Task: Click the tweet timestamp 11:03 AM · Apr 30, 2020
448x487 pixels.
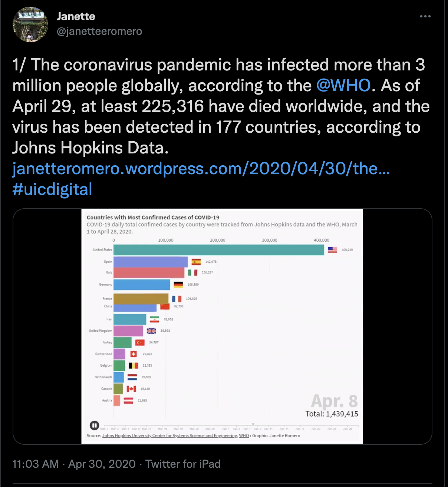Action: (74, 464)
